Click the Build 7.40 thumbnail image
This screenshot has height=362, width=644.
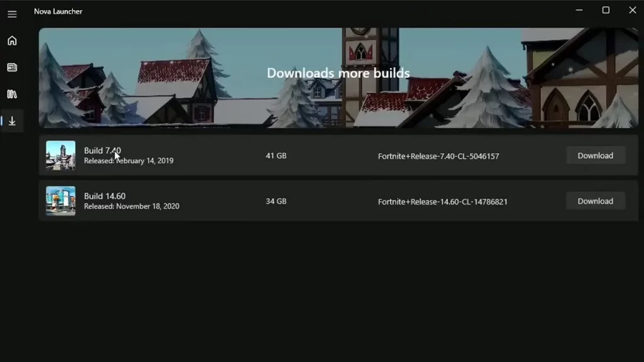click(x=61, y=156)
